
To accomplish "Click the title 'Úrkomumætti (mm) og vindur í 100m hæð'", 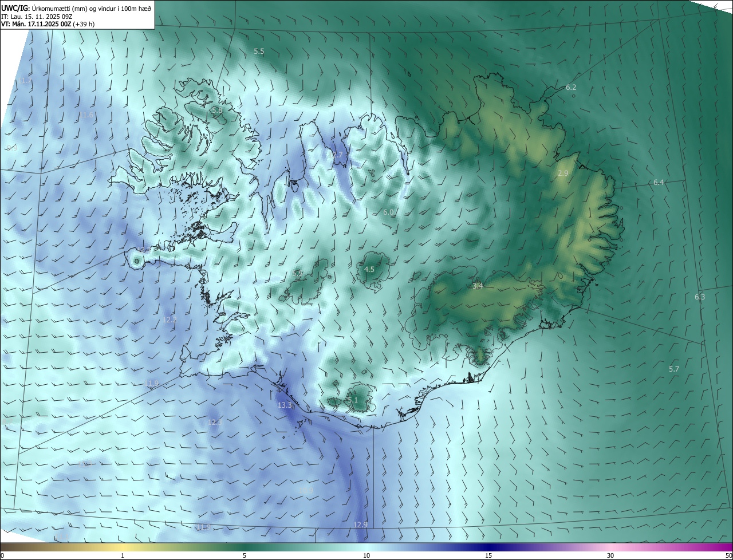I will [93, 7].
